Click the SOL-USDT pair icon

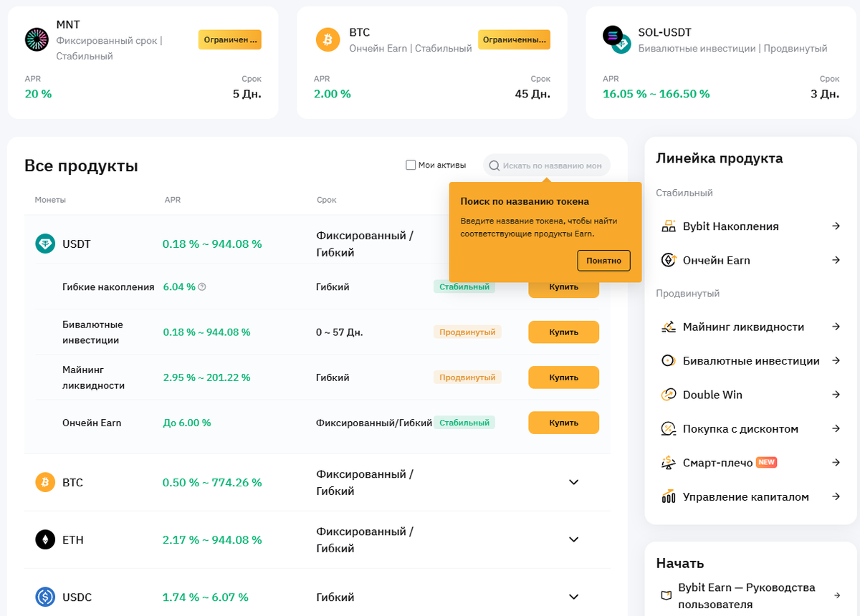[616, 39]
